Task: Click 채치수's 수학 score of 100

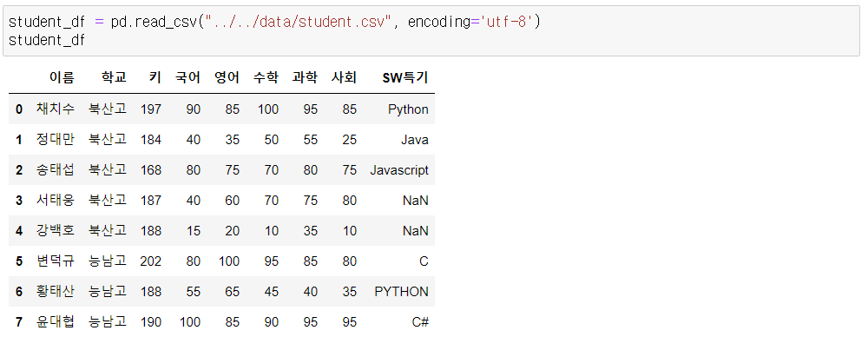Action: [x=268, y=109]
